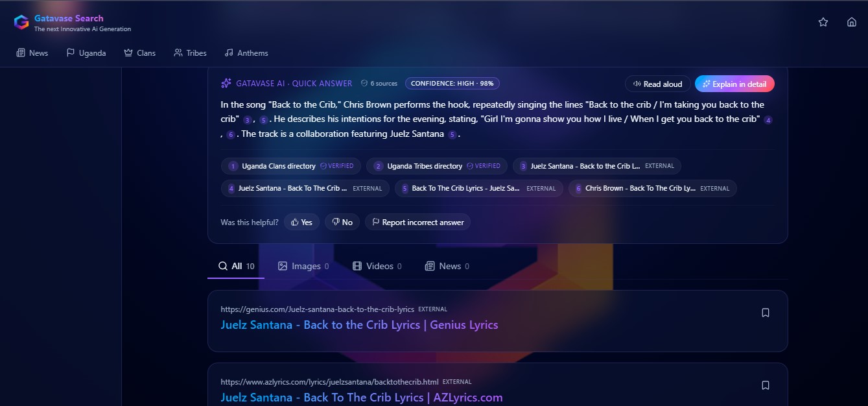Click the genius.com result URL text

[317, 309]
